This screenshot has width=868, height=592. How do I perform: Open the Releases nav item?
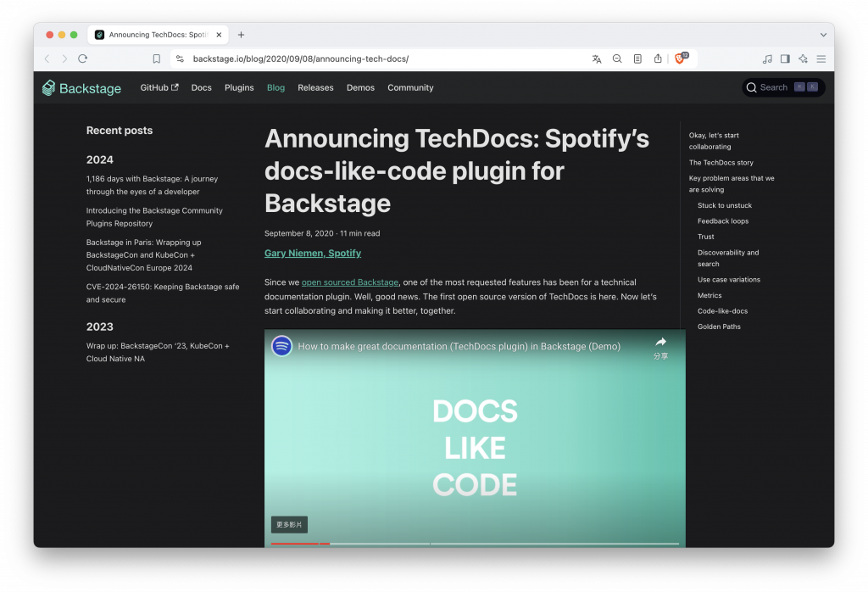[315, 87]
